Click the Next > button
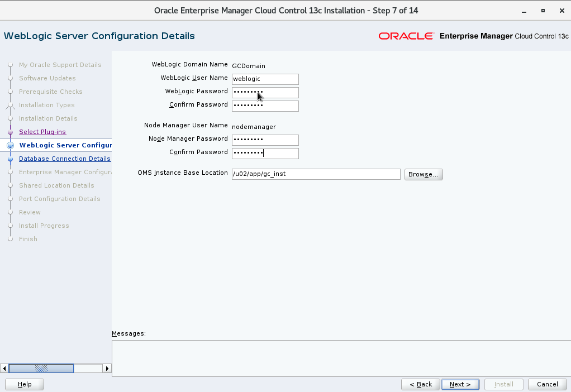The height and width of the screenshot is (392, 571). (x=460, y=384)
